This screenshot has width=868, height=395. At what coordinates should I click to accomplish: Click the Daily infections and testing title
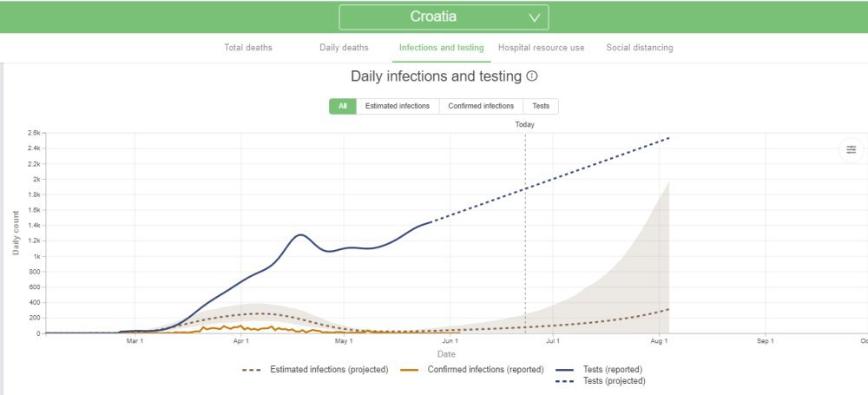[436, 76]
